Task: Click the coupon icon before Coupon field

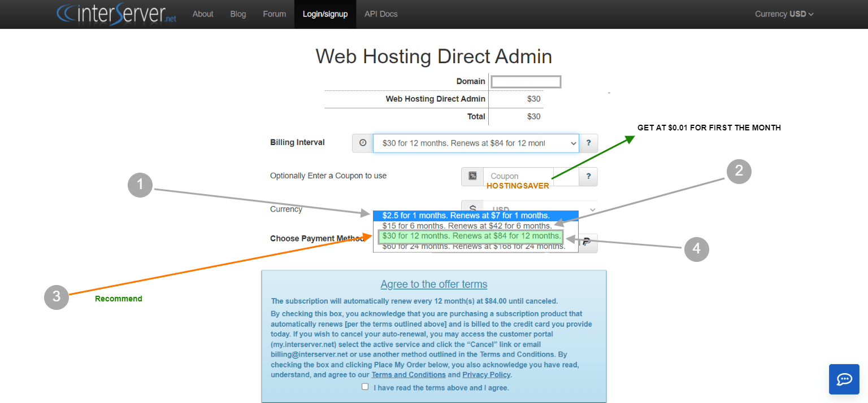Action: pos(472,176)
